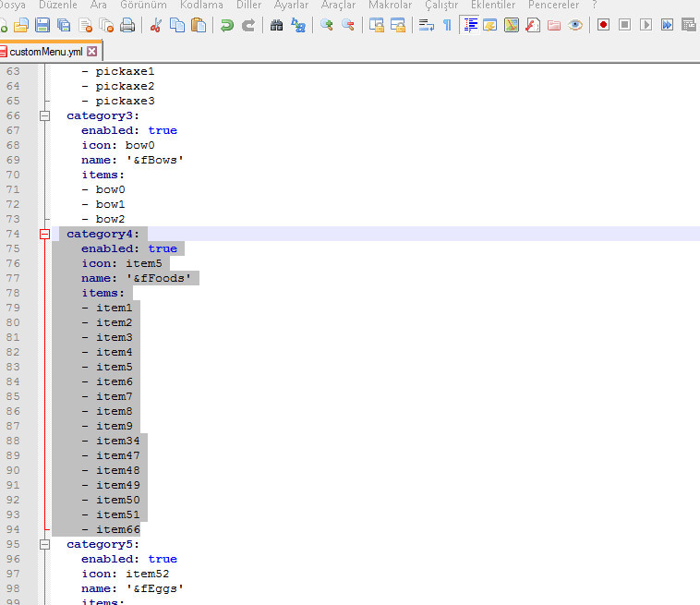Click the name value '&fBows'
700x605 pixels.
point(155,161)
